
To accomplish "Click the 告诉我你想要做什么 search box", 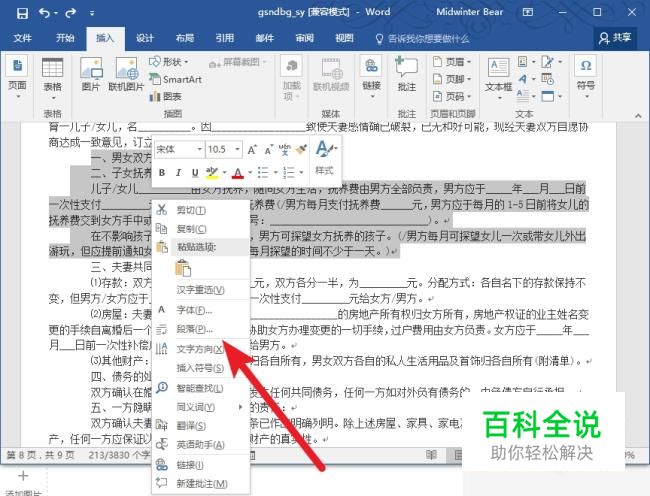I will click(422, 39).
